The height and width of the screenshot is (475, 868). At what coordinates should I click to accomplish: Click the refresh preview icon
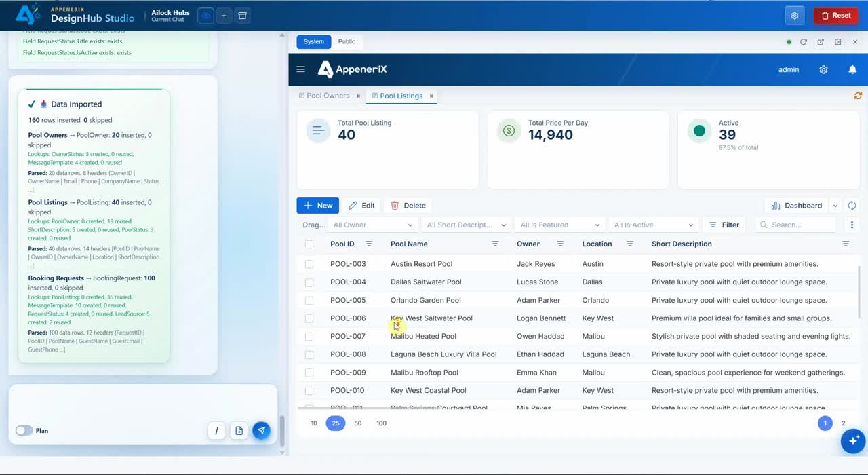point(804,42)
